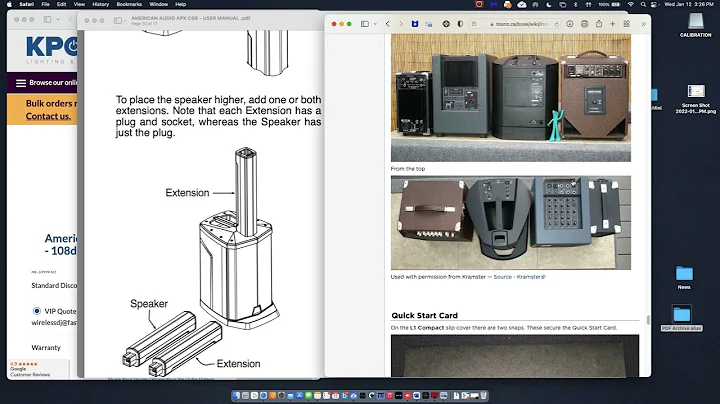Open sidebar dropdown in back Safari window
The width and height of the screenshot is (720, 404).
[x=58, y=19]
